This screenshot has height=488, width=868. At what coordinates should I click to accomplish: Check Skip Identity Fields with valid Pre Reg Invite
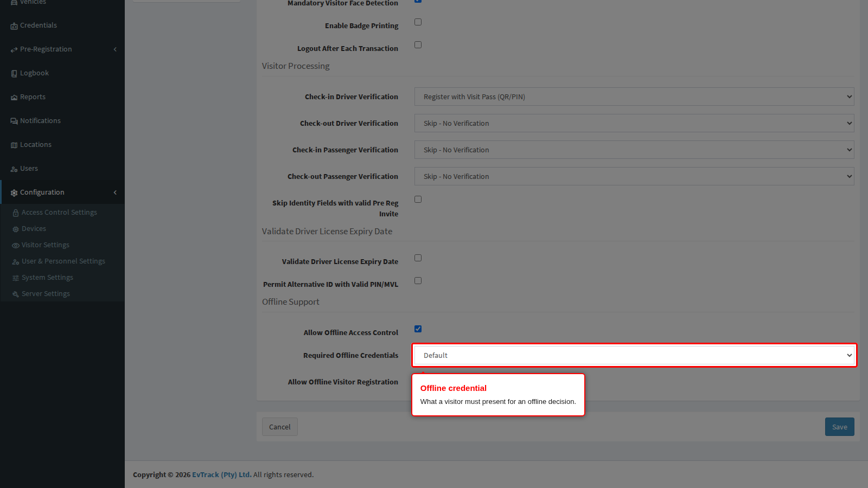[418, 200]
